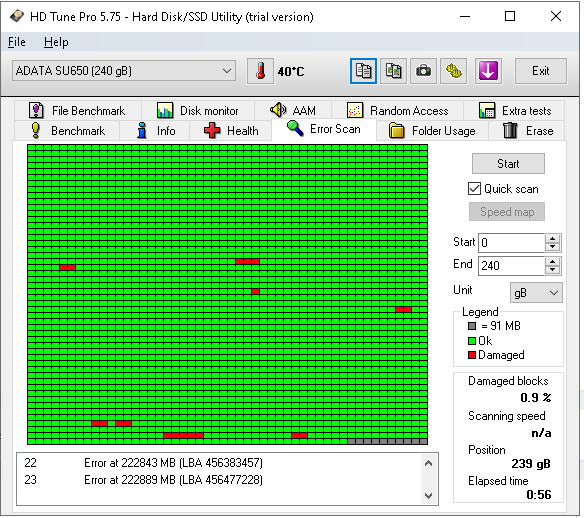
Task: Open the Health tab red cross
Action: [212, 131]
